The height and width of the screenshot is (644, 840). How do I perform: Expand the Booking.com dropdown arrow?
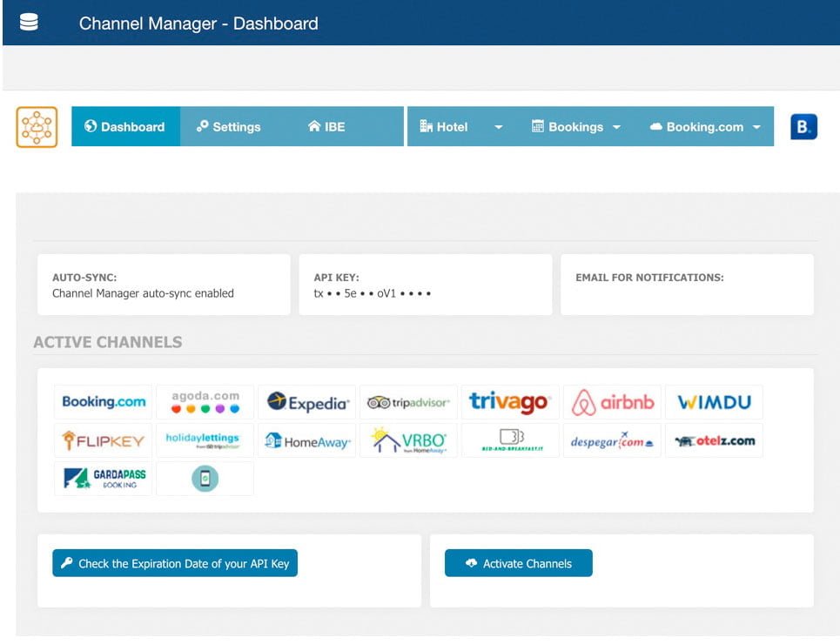point(756,128)
